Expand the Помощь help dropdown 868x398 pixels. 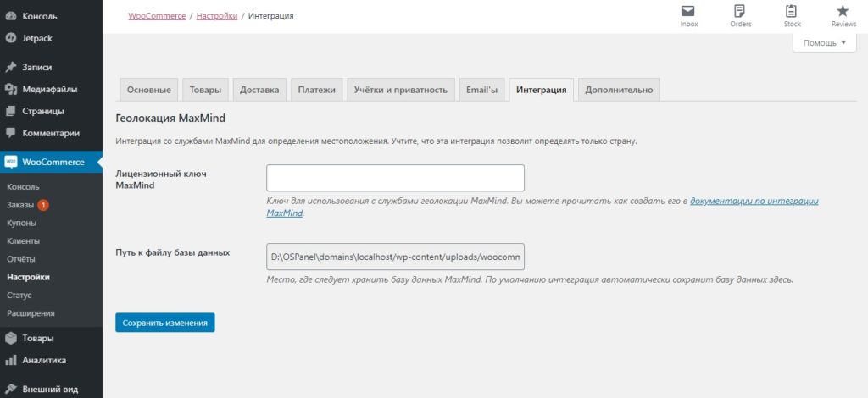tap(824, 42)
